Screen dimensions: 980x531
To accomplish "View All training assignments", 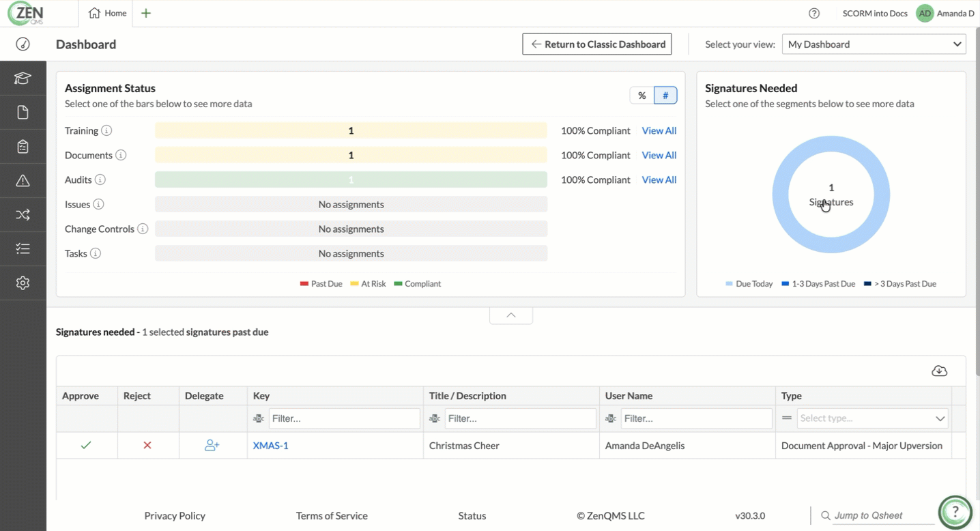I will tap(659, 130).
